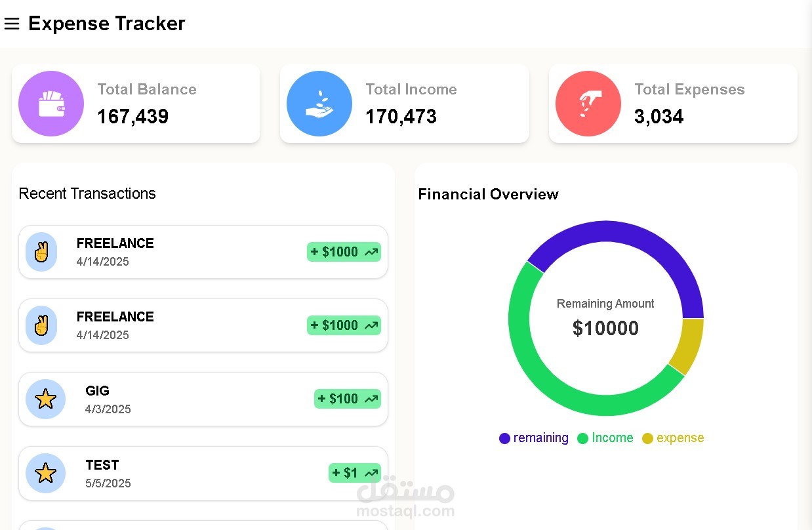Click the blue hand Total Income icon

click(x=319, y=104)
